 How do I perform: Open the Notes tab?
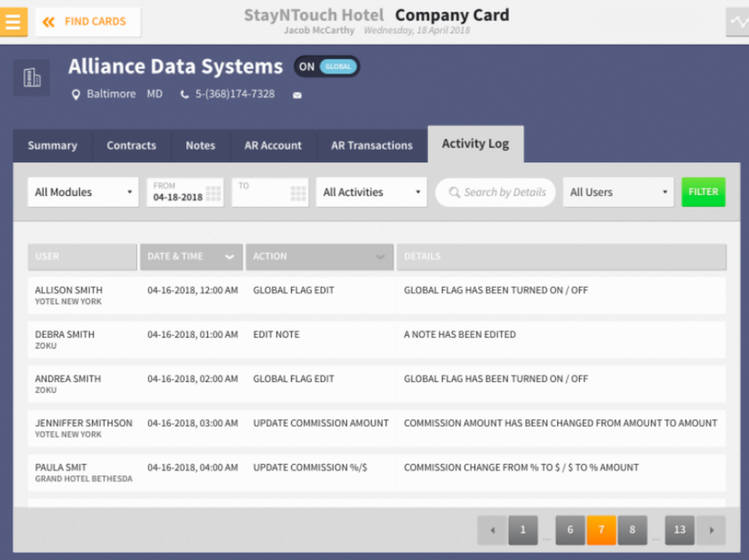(200, 146)
